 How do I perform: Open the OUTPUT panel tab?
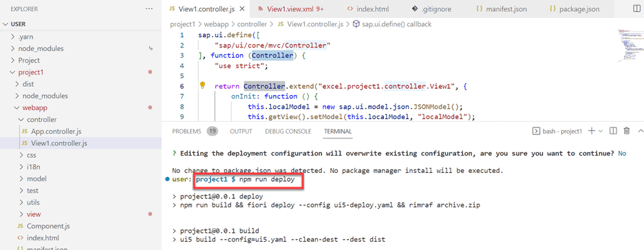[x=241, y=132]
